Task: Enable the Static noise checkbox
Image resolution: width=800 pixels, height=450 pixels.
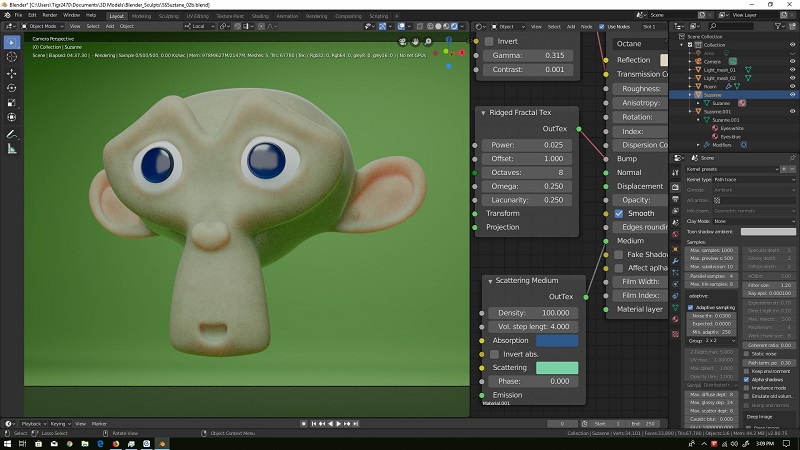Action: (x=746, y=354)
